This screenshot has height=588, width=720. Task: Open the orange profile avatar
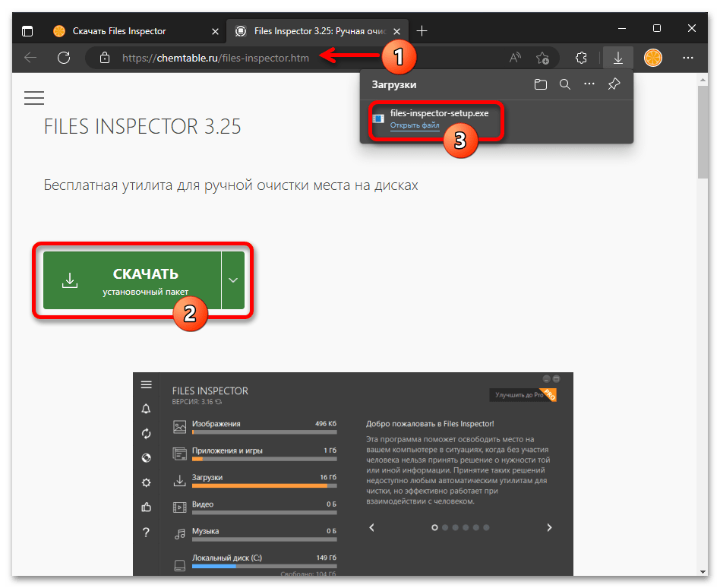pos(653,58)
